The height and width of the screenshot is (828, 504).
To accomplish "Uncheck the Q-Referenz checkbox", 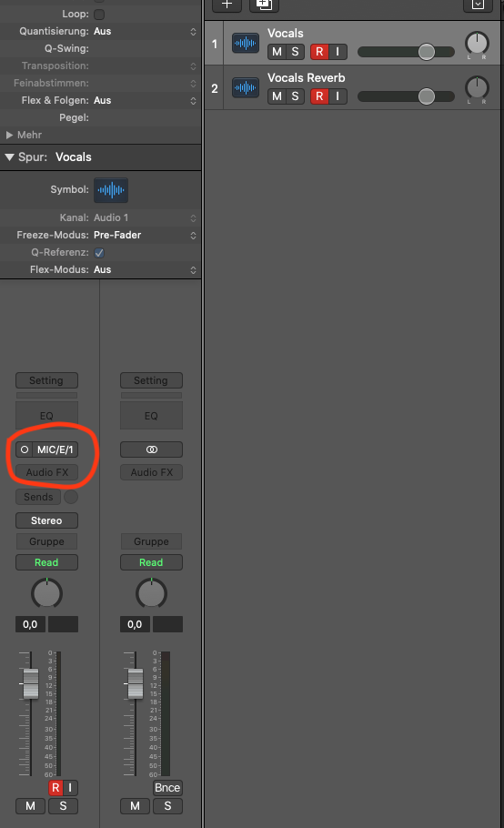I will click(98, 252).
